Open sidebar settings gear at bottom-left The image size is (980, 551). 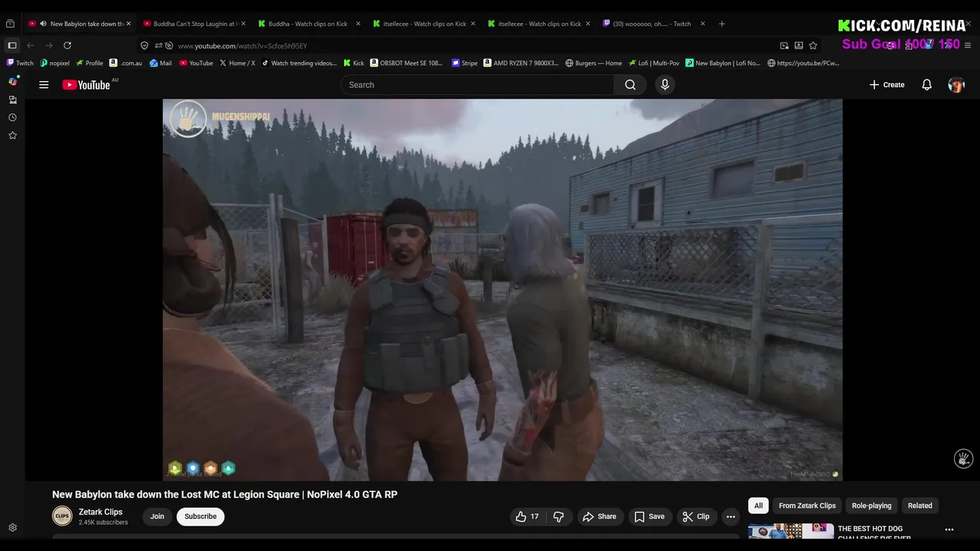pos(12,528)
